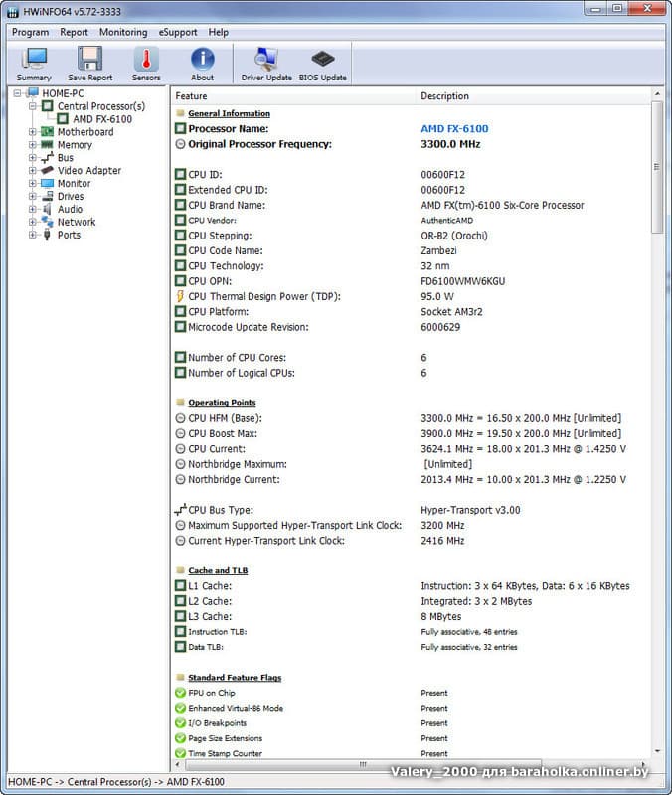Select the Cache and TLB section heading
Image resolution: width=672 pixels, height=795 pixels.
[218, 570]
